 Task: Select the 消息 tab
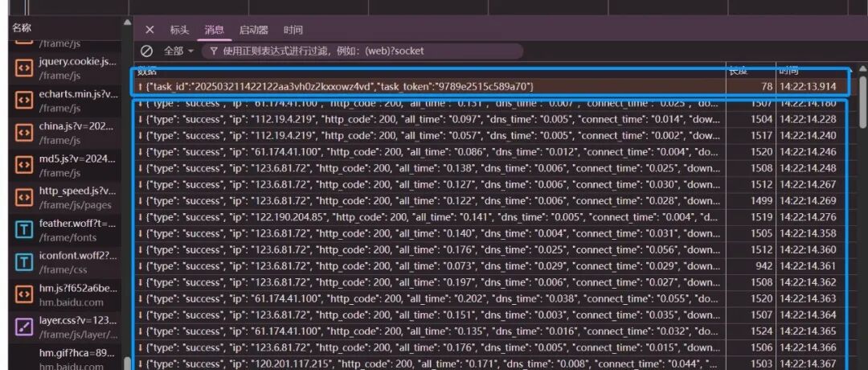coord(215,30)
